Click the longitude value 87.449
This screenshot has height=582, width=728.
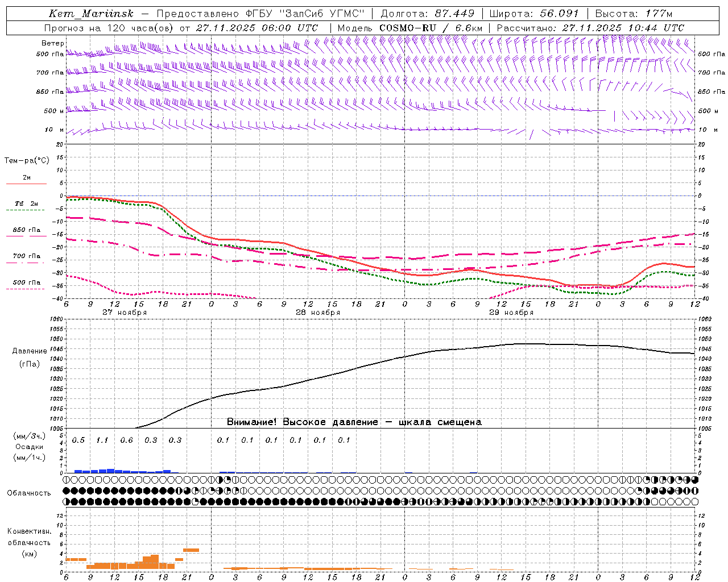[454, 14]
